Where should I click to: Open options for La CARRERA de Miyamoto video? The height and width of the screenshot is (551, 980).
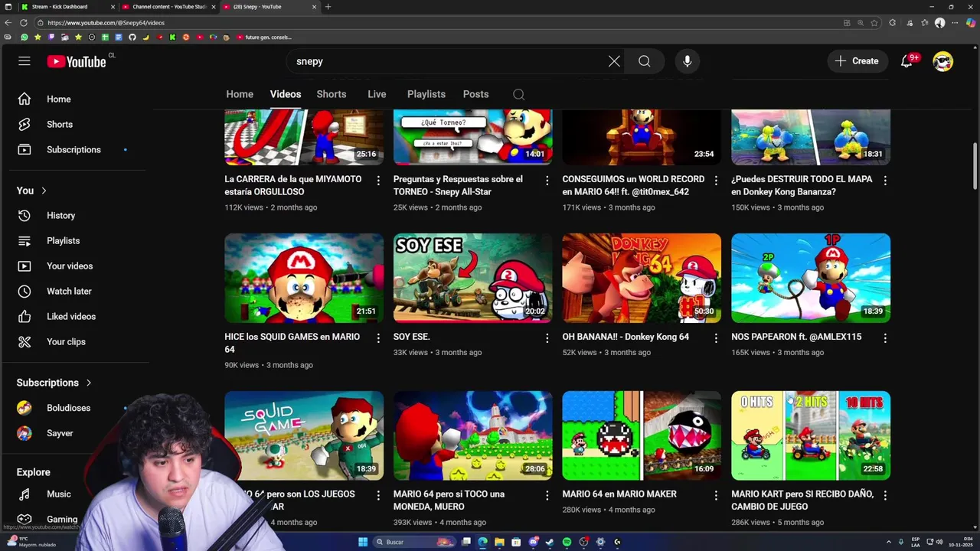coord(377,181)
